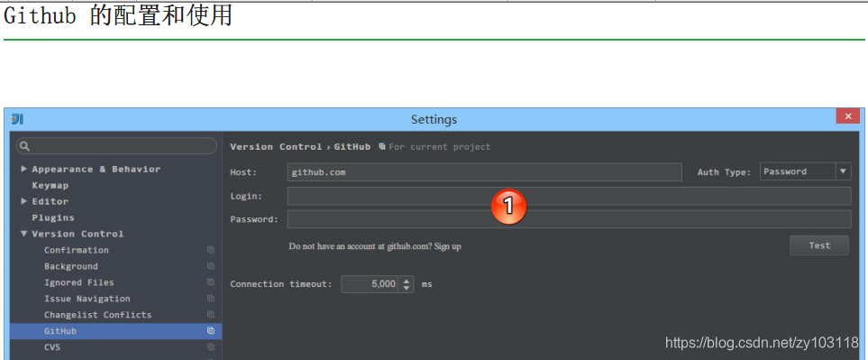868x360 pixels.
Task: Click the 'For current project' label
Action: (440, 147)
